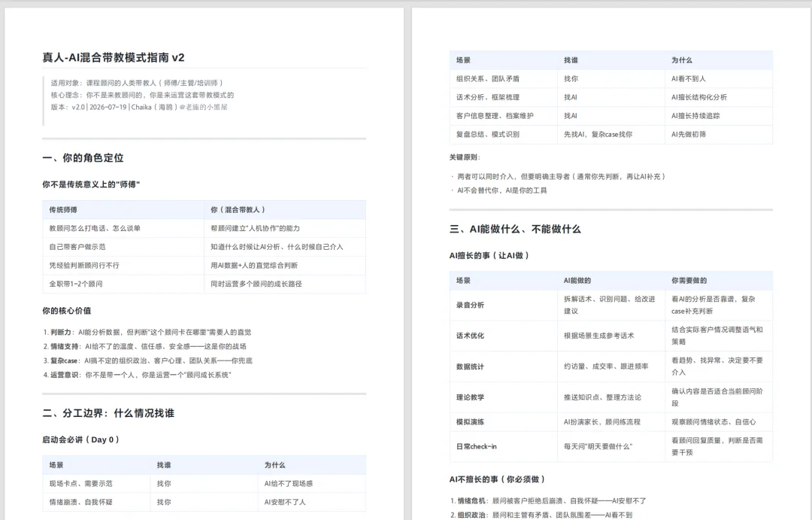The width and height of the screenshot is (812, 520).
Task: Click cell AI安慰不了人
Action: [286, 503]
